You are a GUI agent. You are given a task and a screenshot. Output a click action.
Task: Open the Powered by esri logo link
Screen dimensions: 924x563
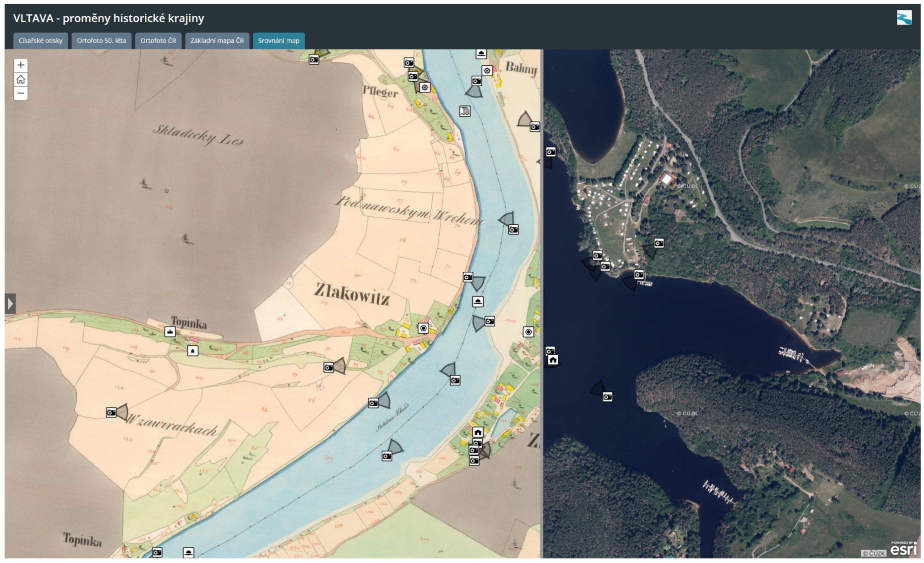pyautogui.click(x=903, y=548)
